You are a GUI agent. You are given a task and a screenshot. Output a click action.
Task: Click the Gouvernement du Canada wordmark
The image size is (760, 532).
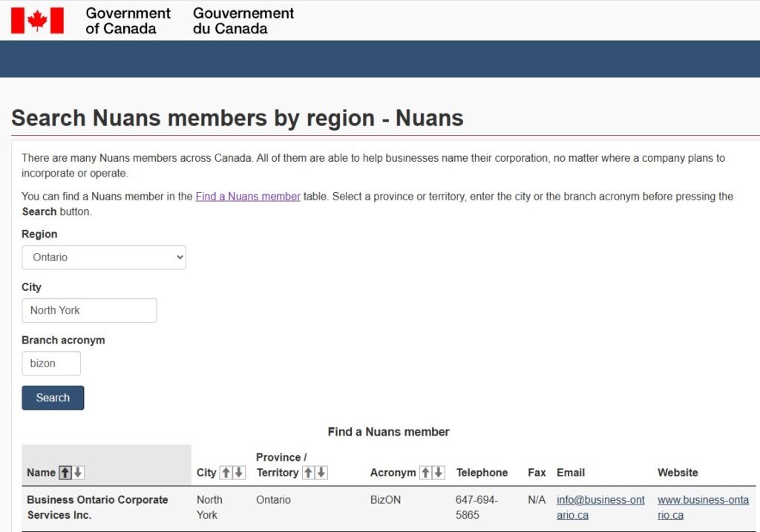[x=243, y=21]
